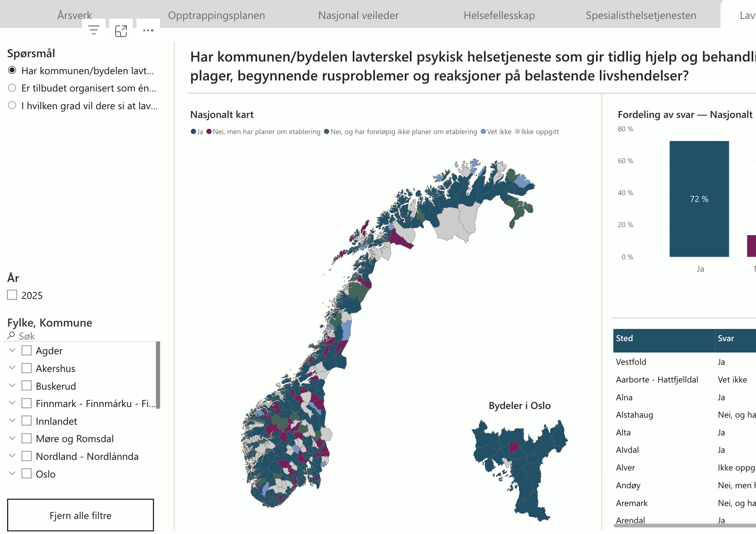Select 'Er tilbudet organisert som én...' radio option

12,88
